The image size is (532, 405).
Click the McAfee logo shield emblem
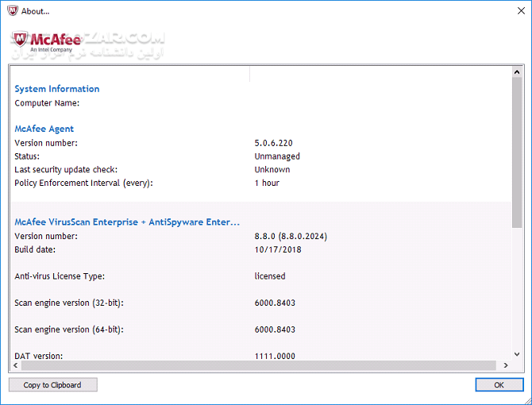(x=20, y=40)
